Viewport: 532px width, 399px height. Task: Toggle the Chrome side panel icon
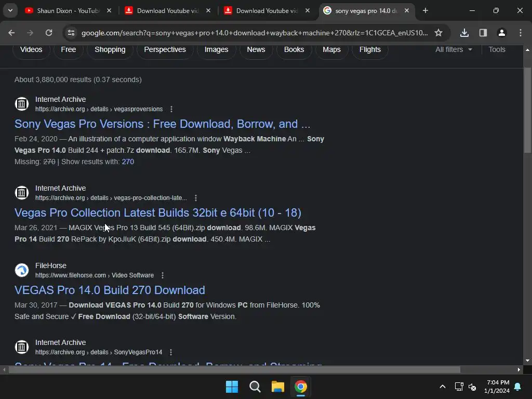pos(483,33)
